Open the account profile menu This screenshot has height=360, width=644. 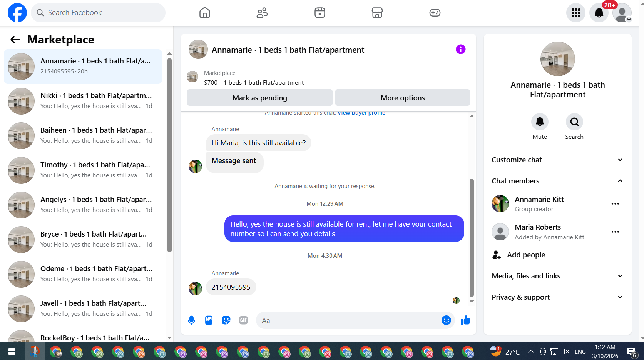point(622,13)
